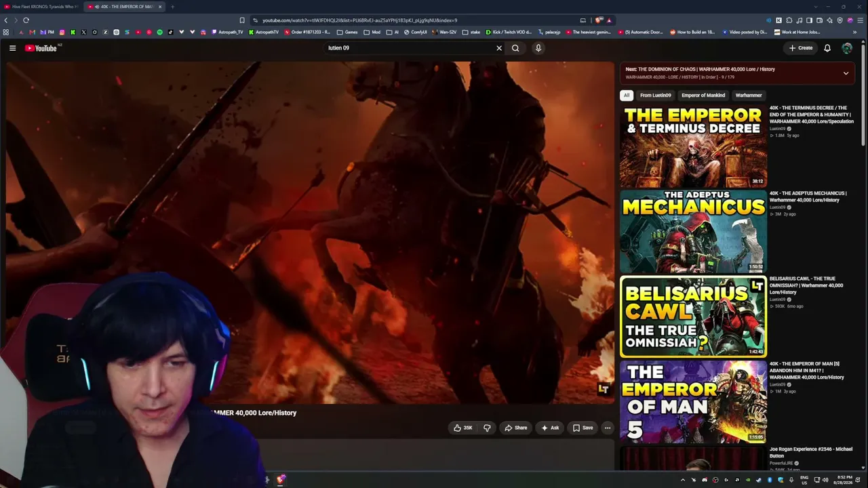Open Belisarius Cawl True Omnissiah thumbnail
The height and width of the screenshot is (488, 868).
coord(693,317)
